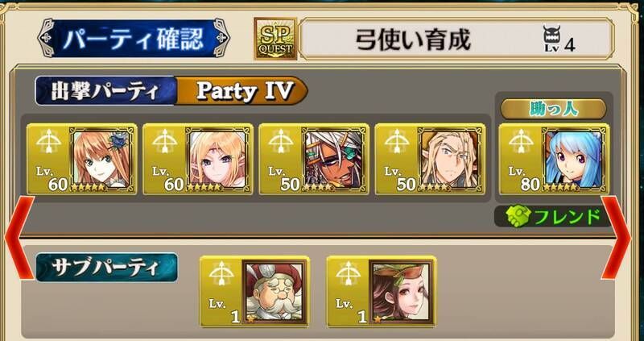Viewport: 644px width, 341px height.
Task: Tap the green handshake friend icon
Action: (517, 216)
